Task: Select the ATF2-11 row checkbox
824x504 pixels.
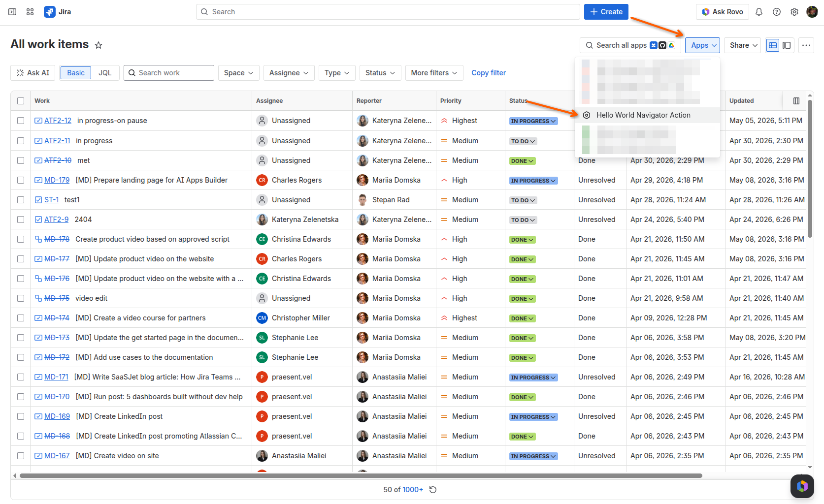Action: point(21,141)
